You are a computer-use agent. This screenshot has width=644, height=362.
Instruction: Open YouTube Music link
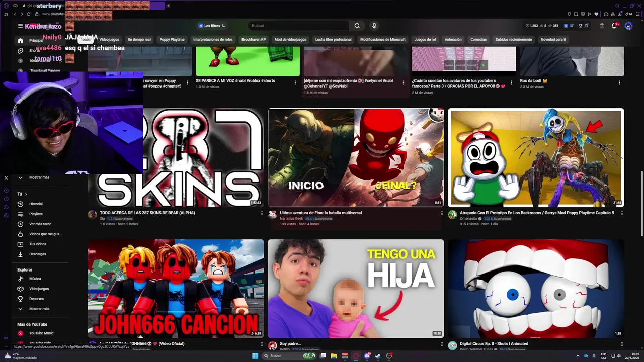tap(41, 333)
